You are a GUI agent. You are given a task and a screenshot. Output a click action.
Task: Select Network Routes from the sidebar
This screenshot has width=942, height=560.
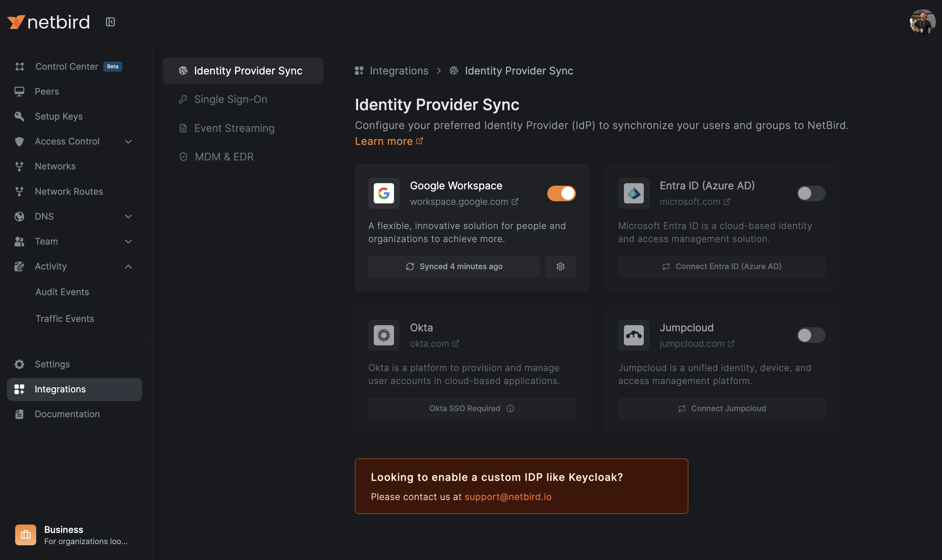[69, 191]
